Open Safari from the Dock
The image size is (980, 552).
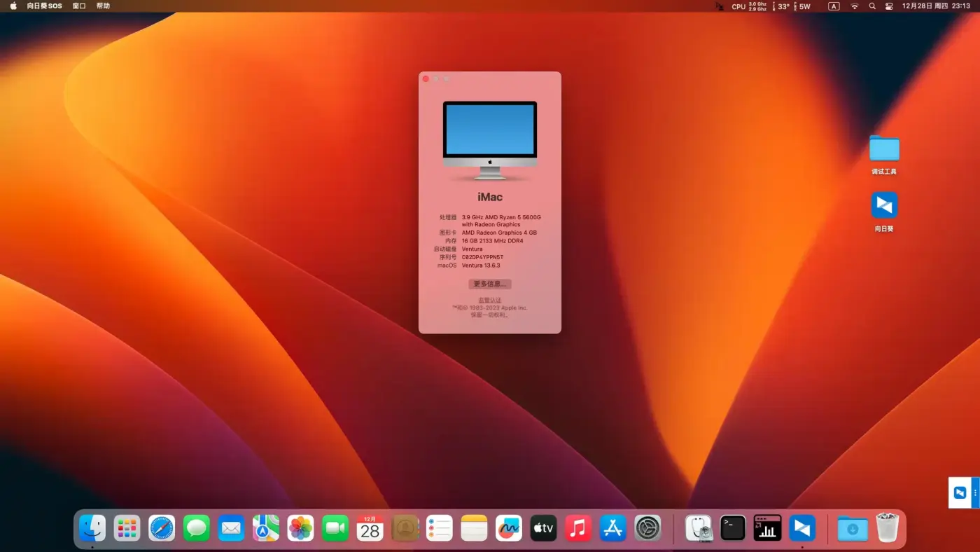[162, 528]
